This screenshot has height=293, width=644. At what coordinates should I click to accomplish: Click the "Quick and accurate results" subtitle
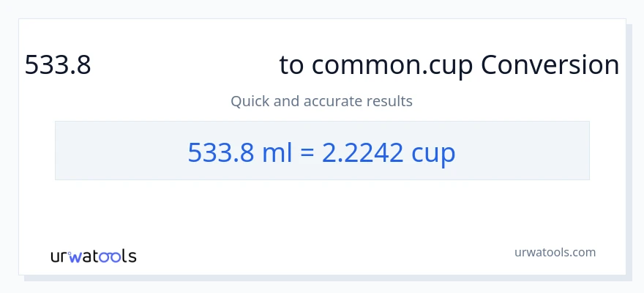[x=321, y=101]
